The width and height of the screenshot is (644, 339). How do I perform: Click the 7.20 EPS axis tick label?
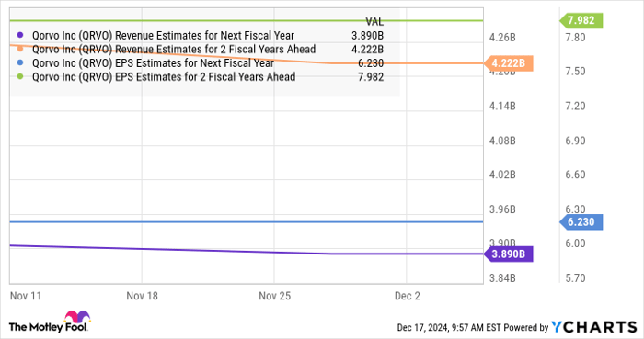pos(575,107)
